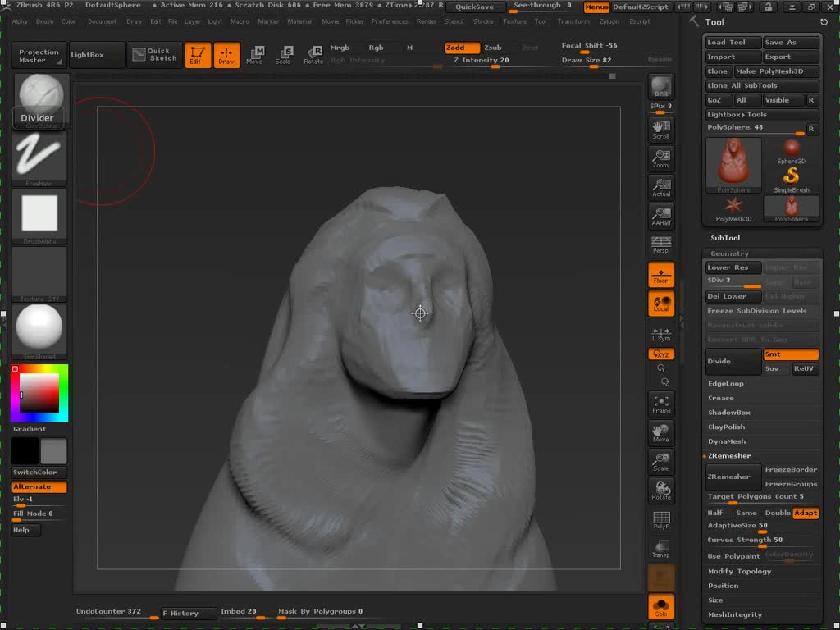Toggle the Alternate color button
840x630 pixels.
click(x=39, y=487)
